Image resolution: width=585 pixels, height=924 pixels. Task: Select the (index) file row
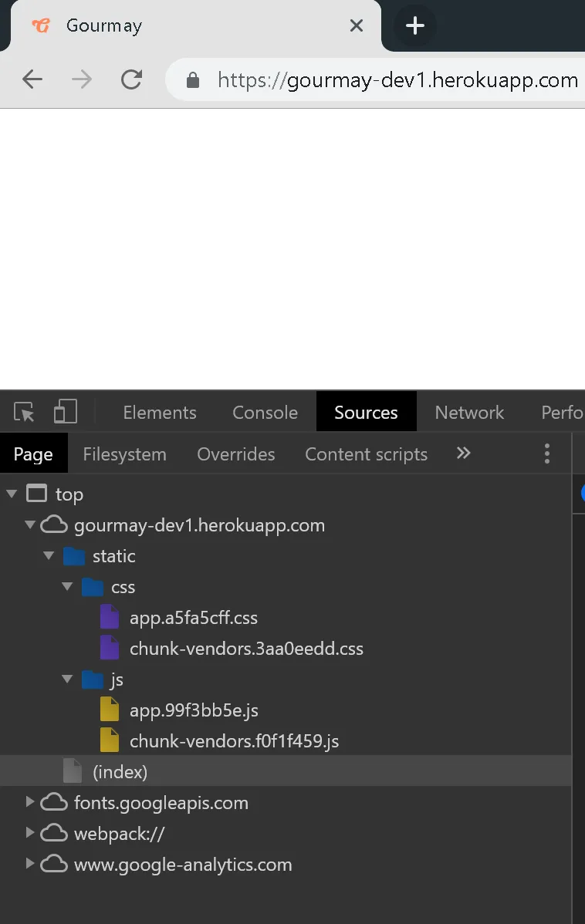286,771
